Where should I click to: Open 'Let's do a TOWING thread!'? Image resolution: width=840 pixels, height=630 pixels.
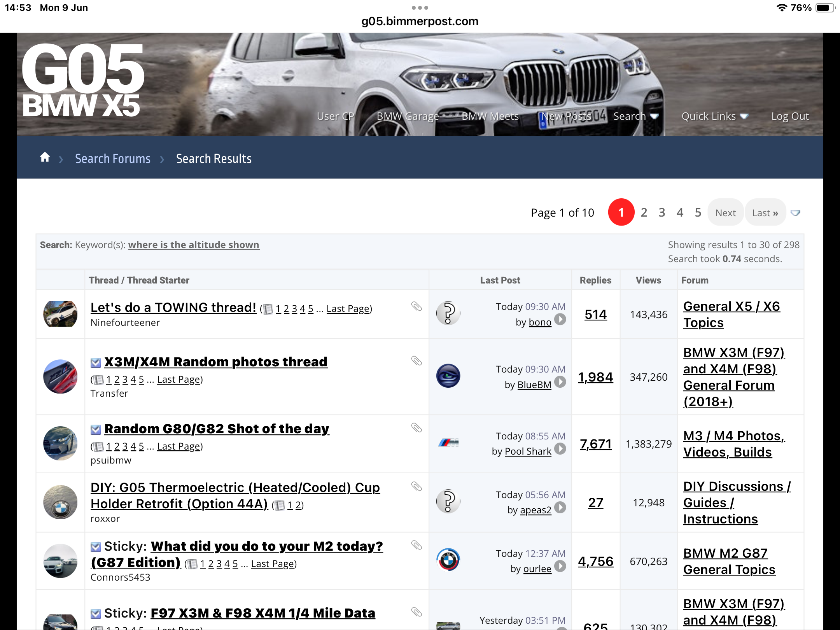(173, 307)
